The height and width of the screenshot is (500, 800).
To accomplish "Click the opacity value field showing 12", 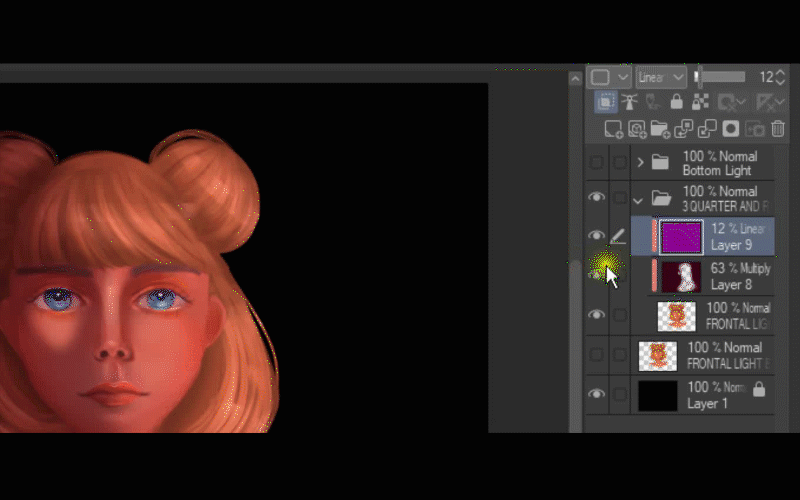I will pos(766,77).
